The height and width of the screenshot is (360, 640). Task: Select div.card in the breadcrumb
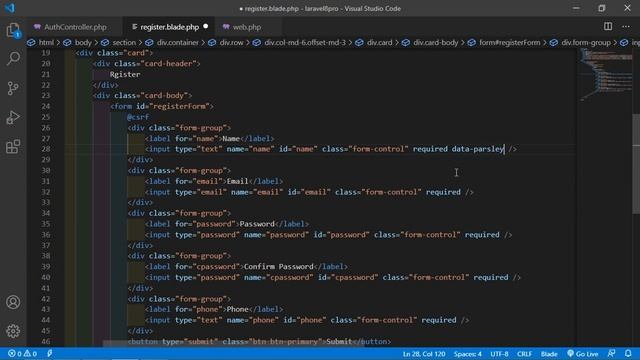tap(379, 42)
